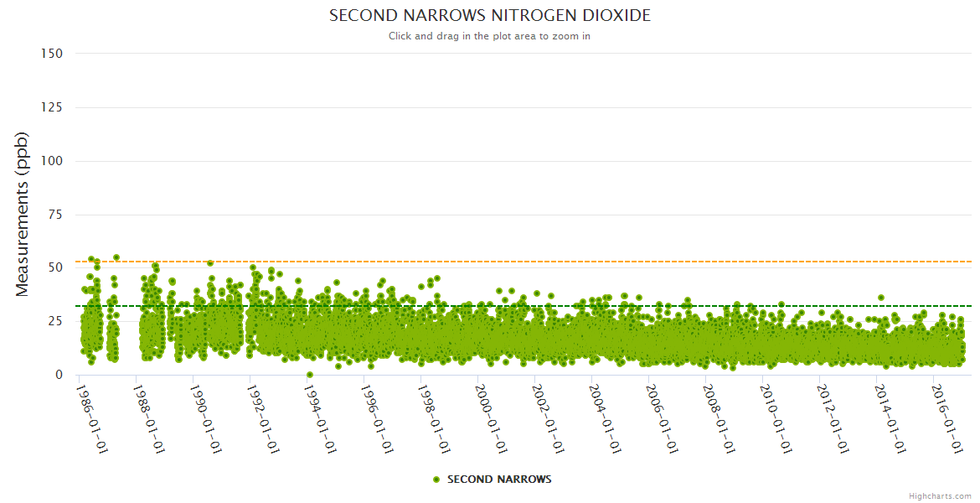Click the isolated data point above 2014

[x=880, y=298]
